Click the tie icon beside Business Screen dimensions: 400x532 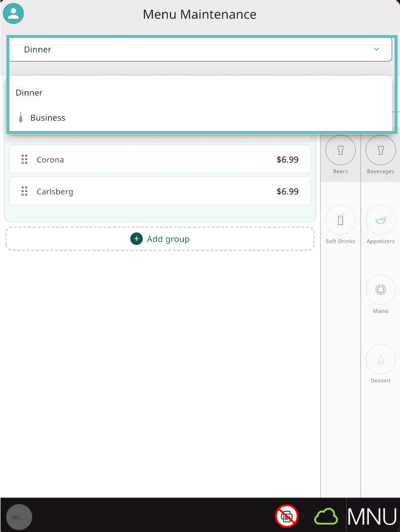[21, 118]
